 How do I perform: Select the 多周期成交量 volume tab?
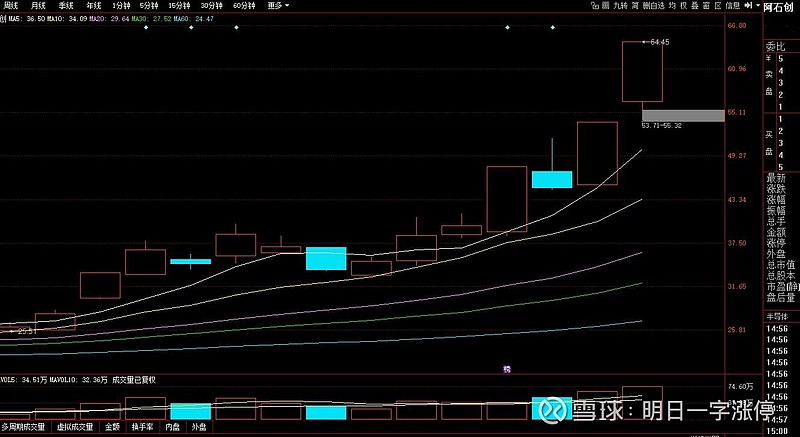pos(23,427)
